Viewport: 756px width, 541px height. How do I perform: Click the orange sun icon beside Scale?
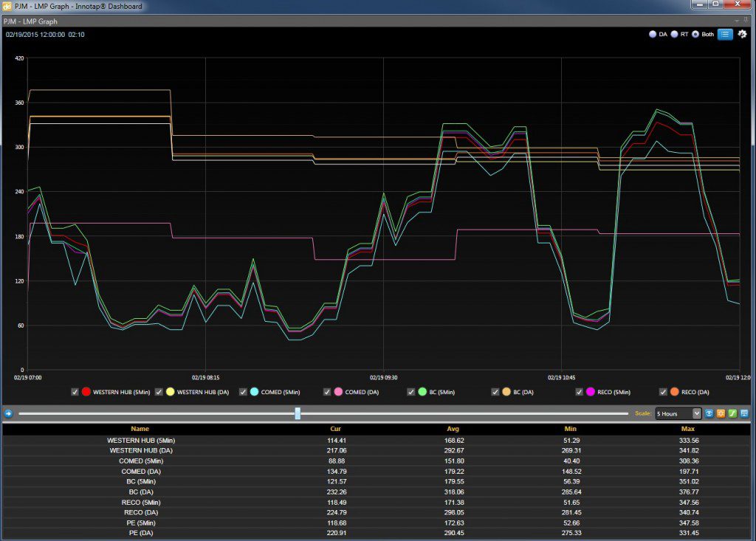pyautogui.click(x=721, y=413)
